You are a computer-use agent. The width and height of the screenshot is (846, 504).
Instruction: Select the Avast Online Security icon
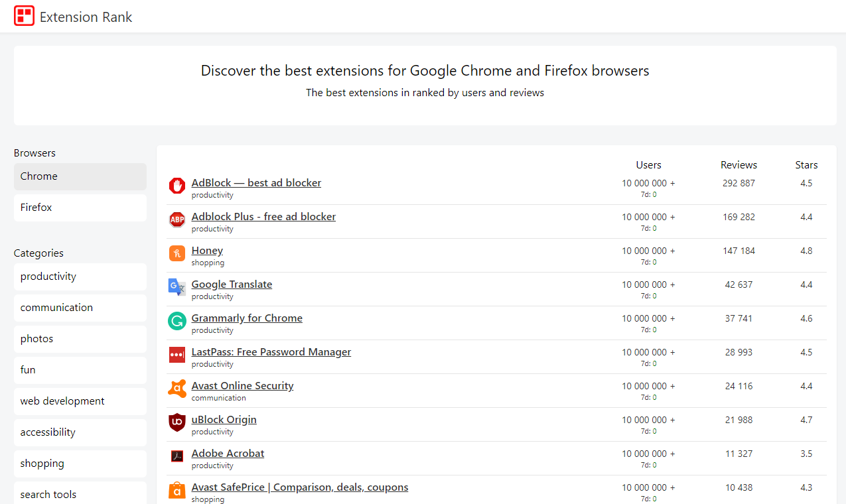point(176,389)
